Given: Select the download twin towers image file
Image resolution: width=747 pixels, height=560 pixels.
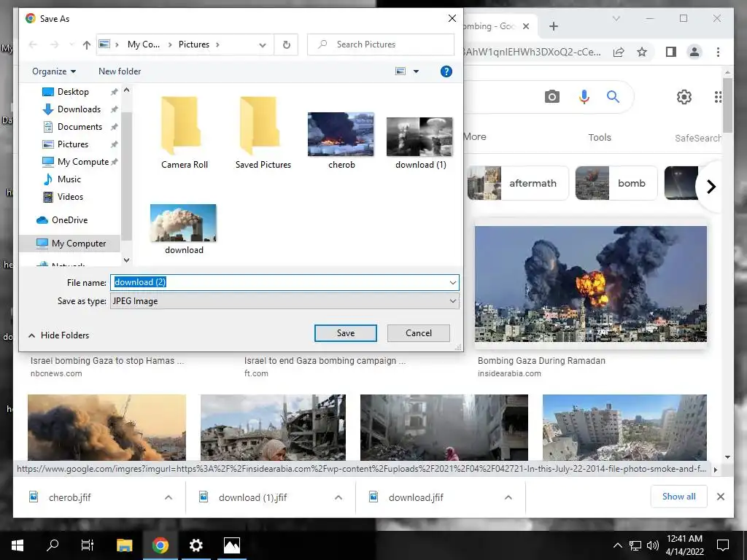Looking at the screenshot, I should point(183,229).
